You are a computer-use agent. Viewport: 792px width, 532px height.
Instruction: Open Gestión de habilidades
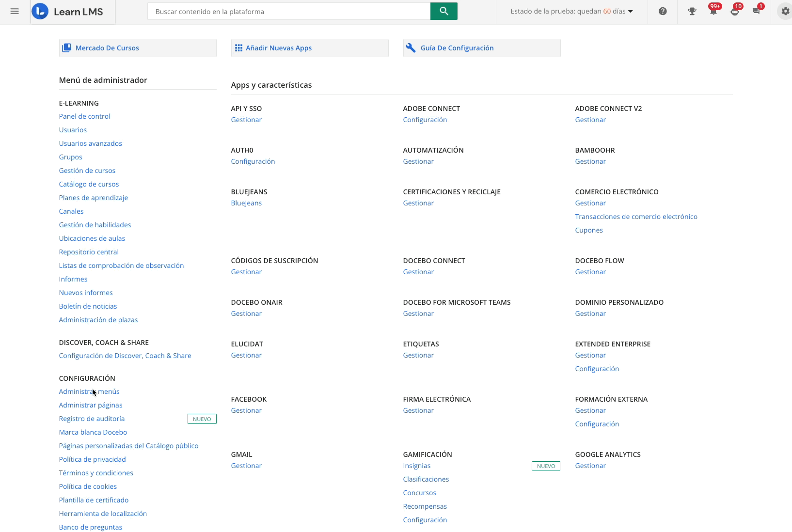tap(95, 225)
